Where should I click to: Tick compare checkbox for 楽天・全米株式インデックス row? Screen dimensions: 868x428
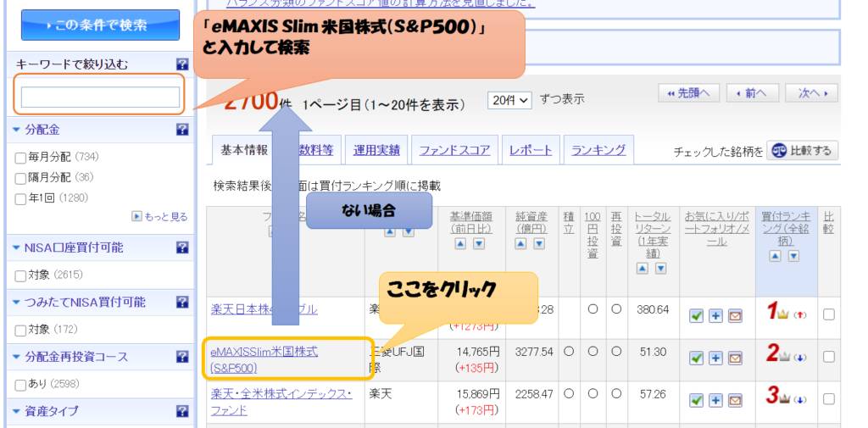click(829, 398)
